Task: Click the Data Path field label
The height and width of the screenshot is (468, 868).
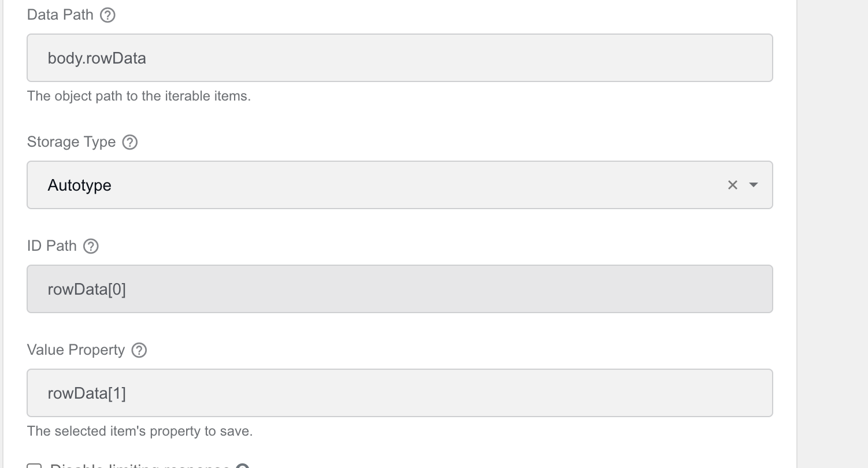Action: tap(60, 15)
